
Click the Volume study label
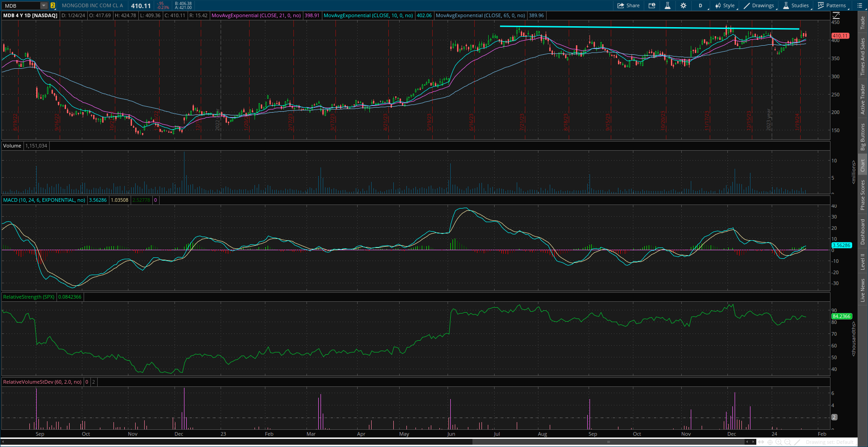[x=12, y=146]
